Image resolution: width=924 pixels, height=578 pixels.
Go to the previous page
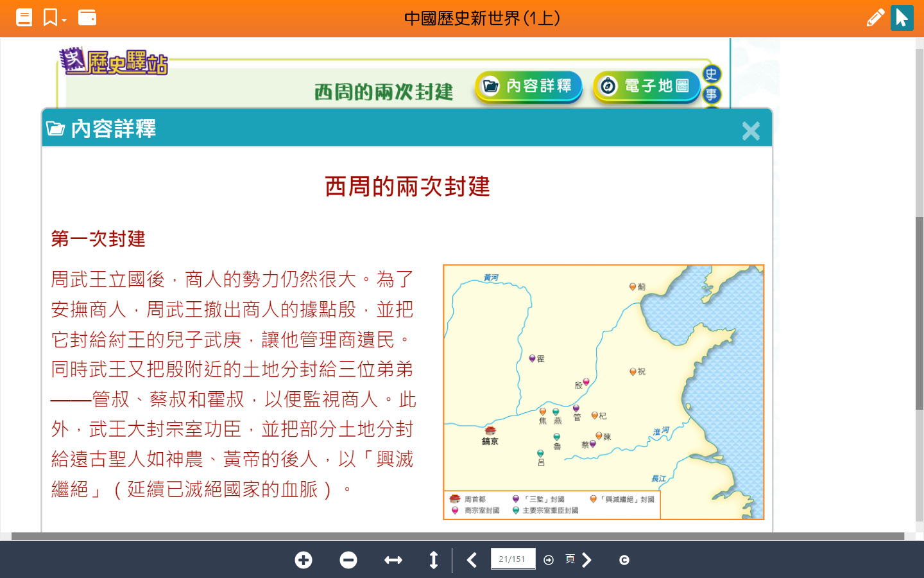[472, 560]
